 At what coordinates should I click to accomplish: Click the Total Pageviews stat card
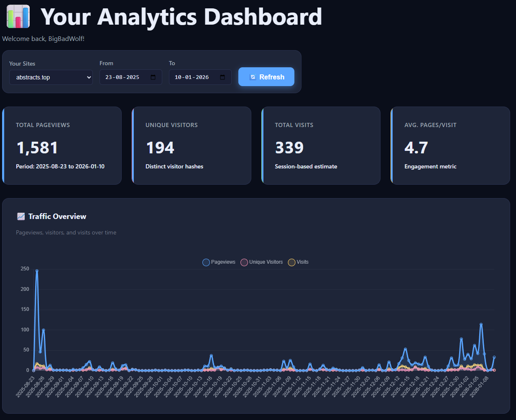coord(62,145)
